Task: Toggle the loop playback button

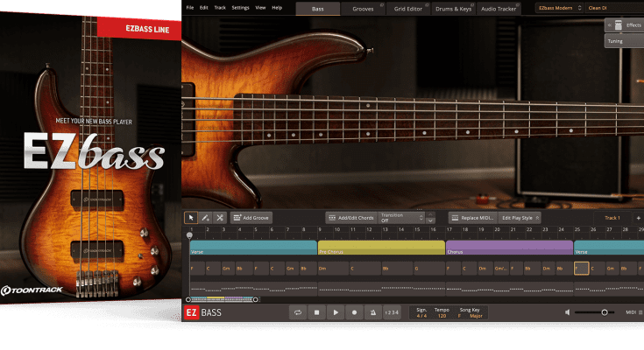Action: click(298, 312)
